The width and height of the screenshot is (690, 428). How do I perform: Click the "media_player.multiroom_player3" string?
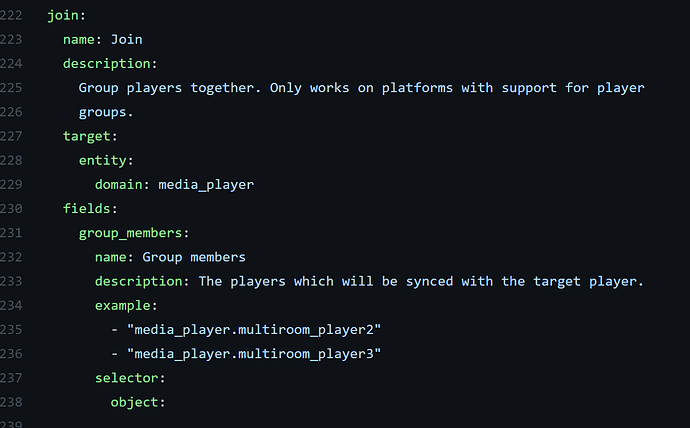click(254, 354)
